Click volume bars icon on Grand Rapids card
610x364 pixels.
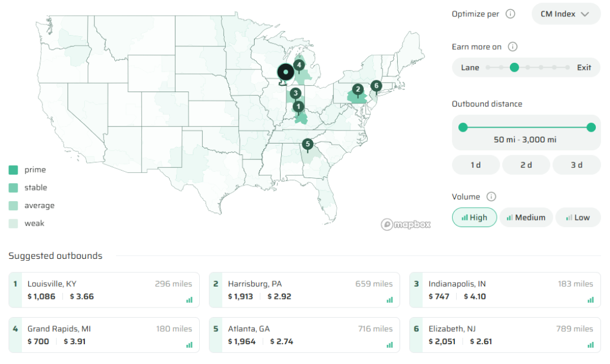(x=189, y=345)
